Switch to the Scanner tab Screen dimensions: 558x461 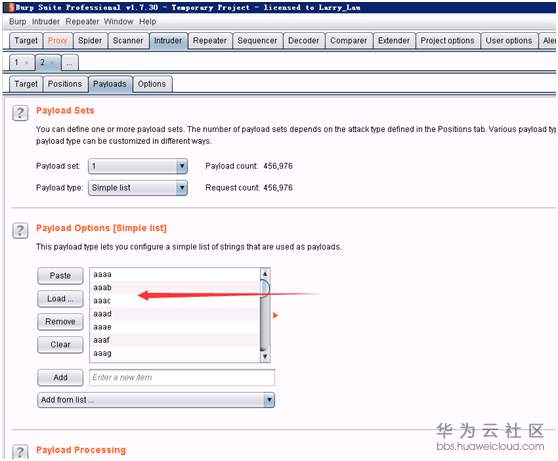click(x=128, y=41)
